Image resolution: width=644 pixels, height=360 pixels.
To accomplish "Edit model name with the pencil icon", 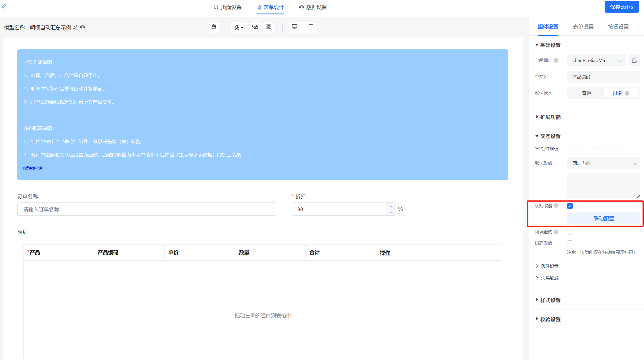I will 76,27.
